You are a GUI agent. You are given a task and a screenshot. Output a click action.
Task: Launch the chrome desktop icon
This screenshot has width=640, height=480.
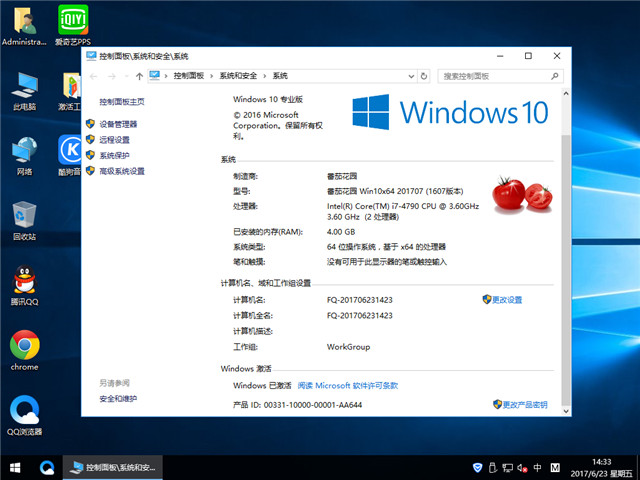coord(24,350)
